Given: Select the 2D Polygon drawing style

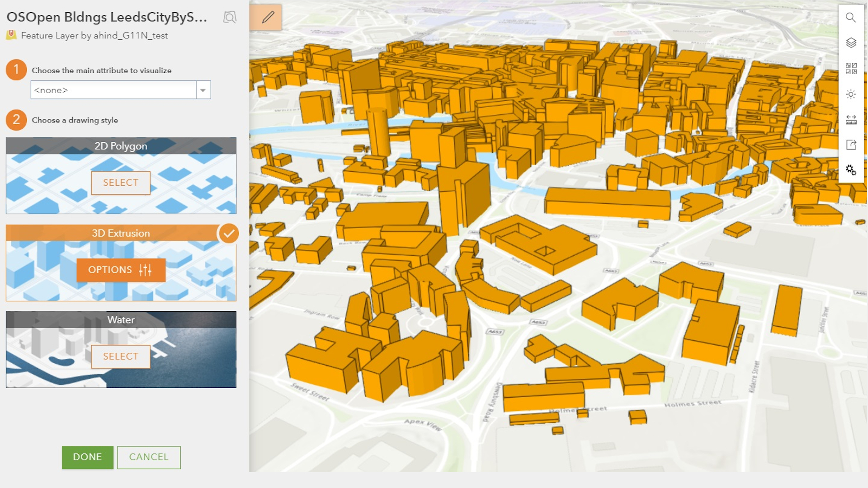Looking at the screenshot, I should (121, 183).
